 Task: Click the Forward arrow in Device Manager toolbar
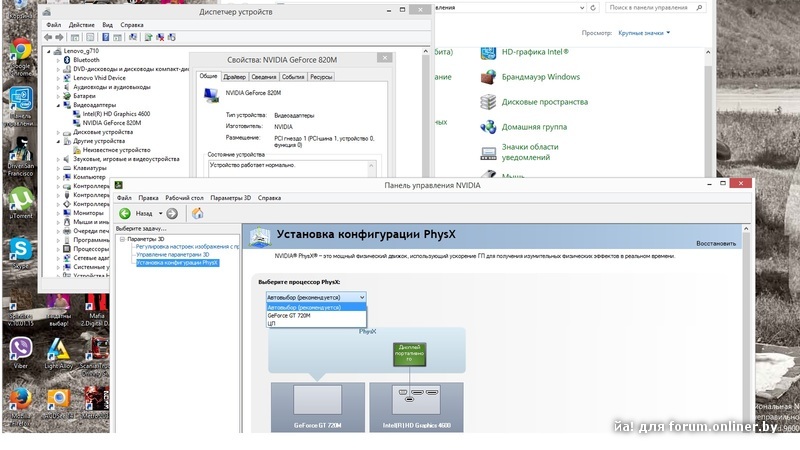point(59,37)
